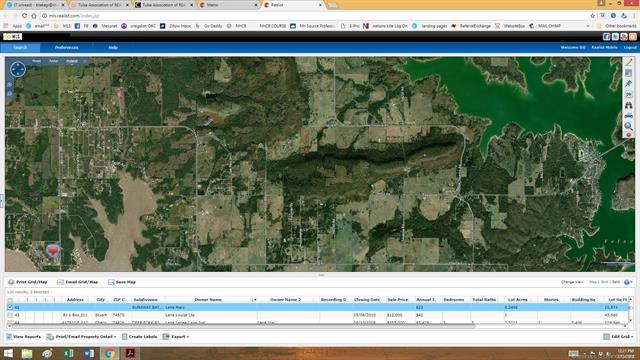Image resolution: width=640 pixels, height=360 pixels.
Task: Click the red map pin marker
Action: tap(53, 250)
